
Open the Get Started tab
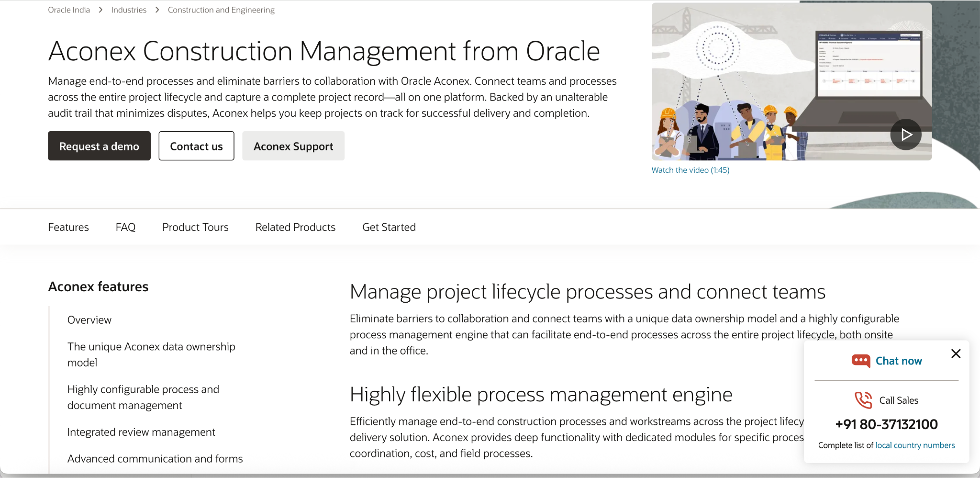tap(389, 227)
